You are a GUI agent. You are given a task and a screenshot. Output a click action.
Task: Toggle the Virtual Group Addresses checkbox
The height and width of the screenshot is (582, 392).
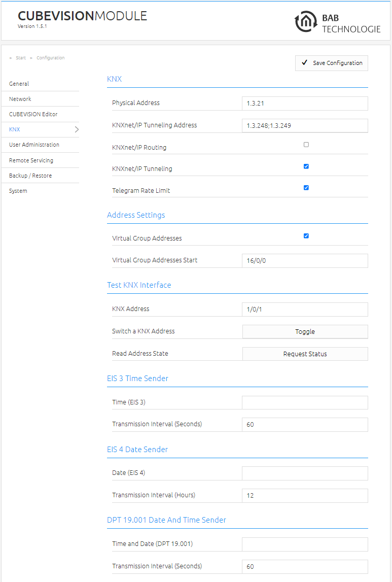tap(306, 236)
